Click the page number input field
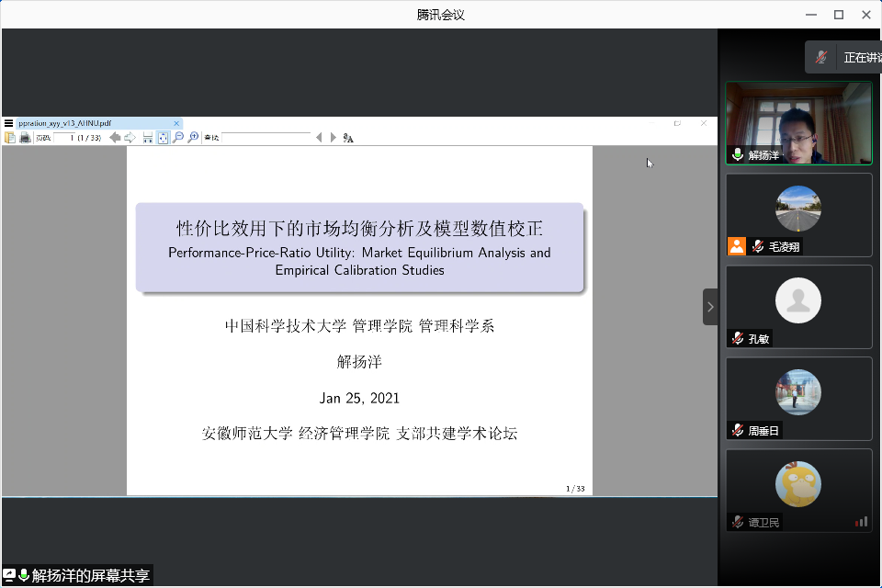The width and height of the screenshot is (882, 588). tap(63, 138)
